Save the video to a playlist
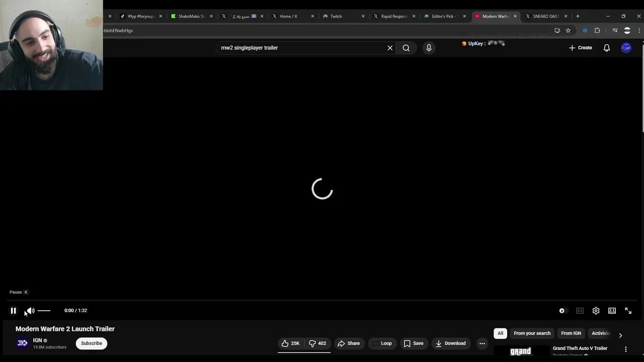This screenshot has height=362, width=644. coord(414,343)
